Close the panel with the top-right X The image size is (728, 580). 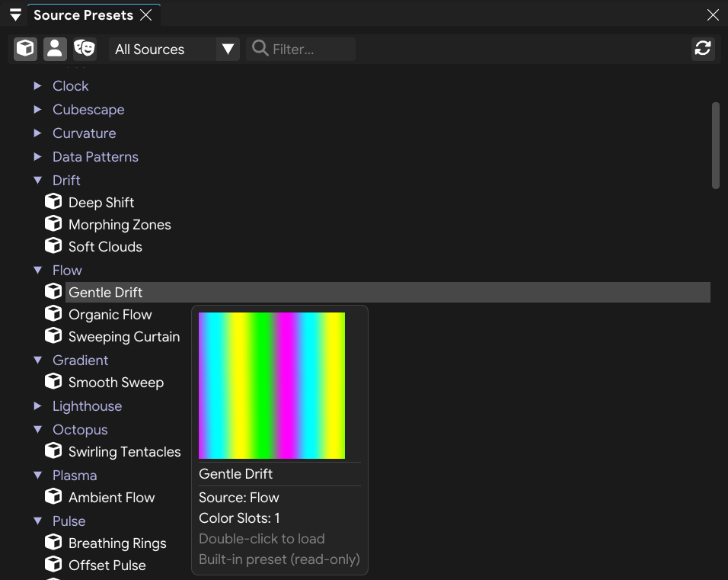click(713, 15)
